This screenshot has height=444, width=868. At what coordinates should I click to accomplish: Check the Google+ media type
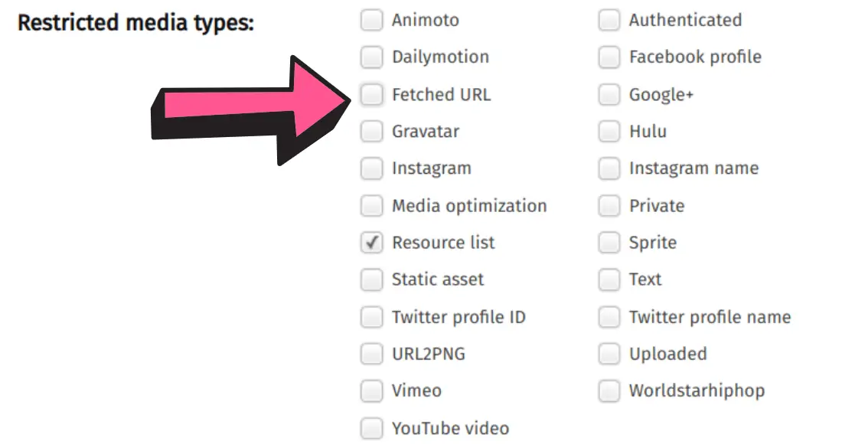609,94
